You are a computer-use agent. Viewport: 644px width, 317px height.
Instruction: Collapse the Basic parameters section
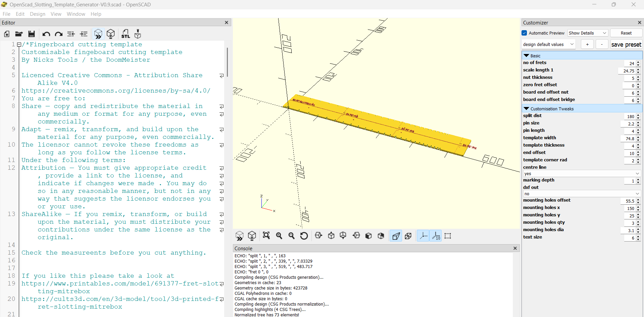(x=527, y=56)
